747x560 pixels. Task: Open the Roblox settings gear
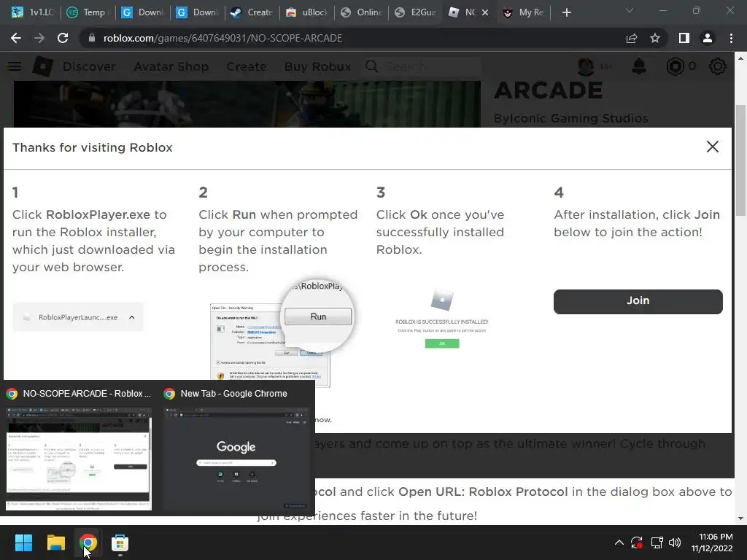718,66
